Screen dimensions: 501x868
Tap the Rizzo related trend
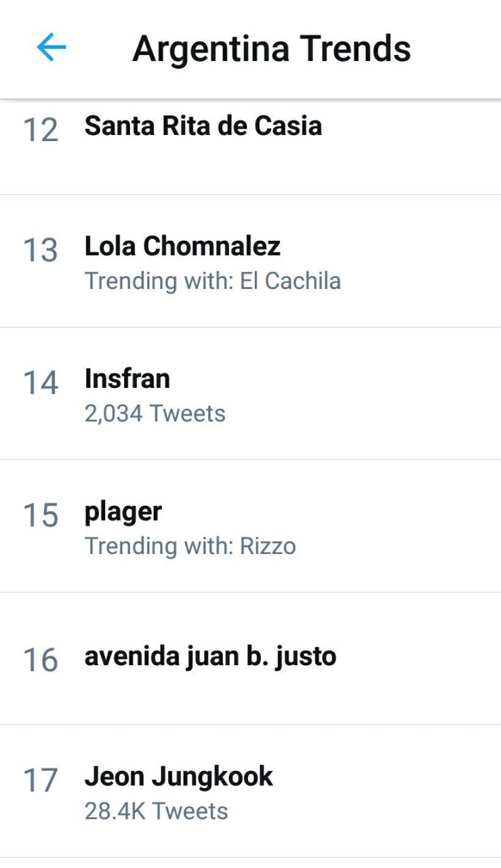268,546
